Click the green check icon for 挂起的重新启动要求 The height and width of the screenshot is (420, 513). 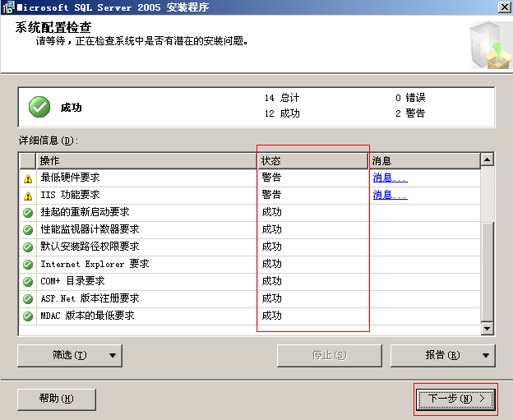[x=28, y=213]
